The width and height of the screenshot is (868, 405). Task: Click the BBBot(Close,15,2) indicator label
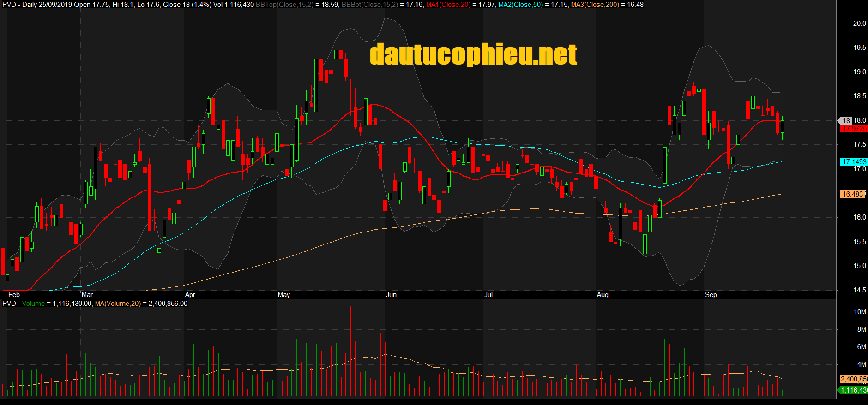tap(370, 5)
